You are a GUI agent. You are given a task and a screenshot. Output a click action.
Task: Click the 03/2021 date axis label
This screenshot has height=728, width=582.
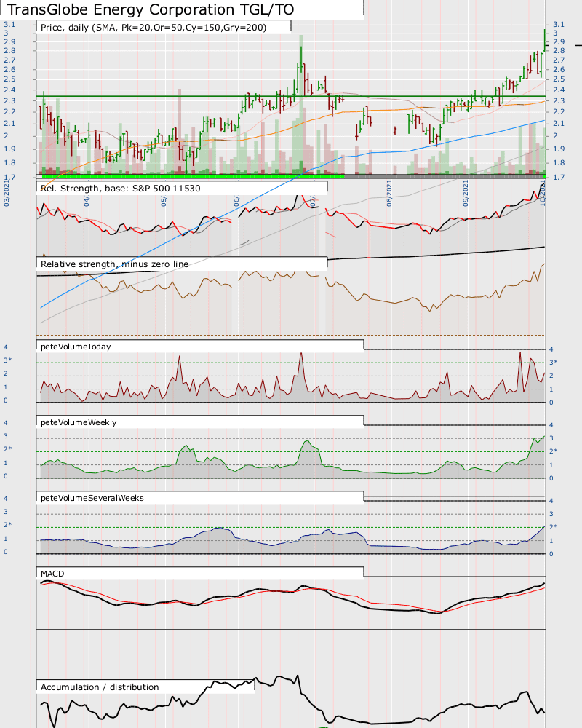coord(7,193)
